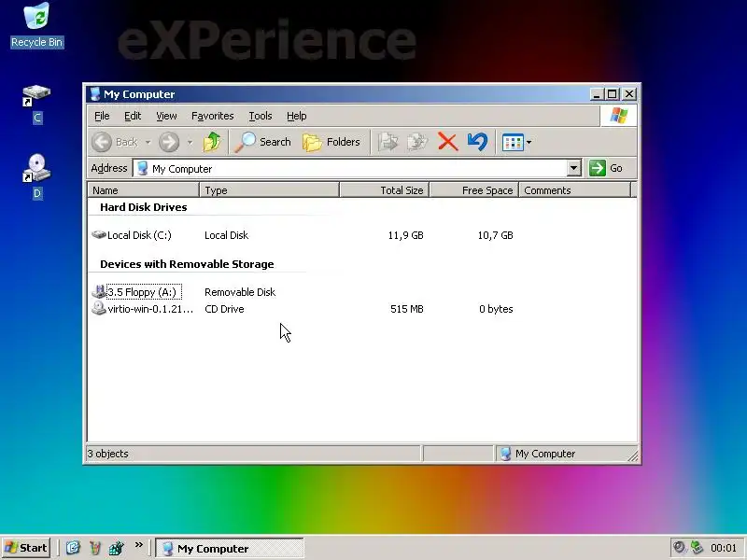Select the Local Disk (C:) drive icon
The height and width of the screenshot is (560, 747).
coord(99,235)
